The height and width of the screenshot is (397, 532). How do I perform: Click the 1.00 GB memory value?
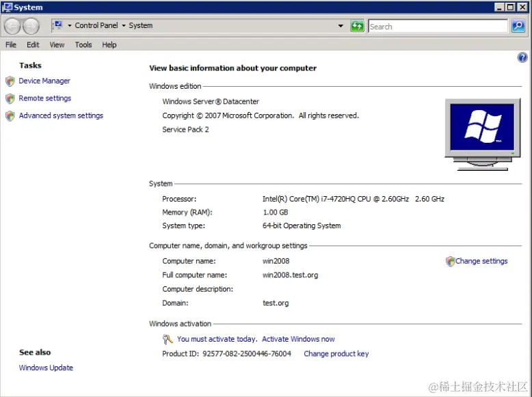[x=275, y=213]
